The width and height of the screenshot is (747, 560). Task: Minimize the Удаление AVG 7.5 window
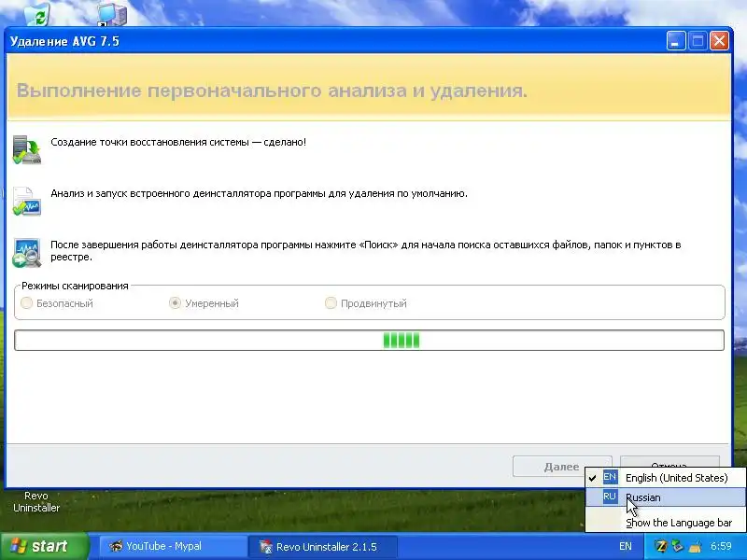click(x=676, y=41)
